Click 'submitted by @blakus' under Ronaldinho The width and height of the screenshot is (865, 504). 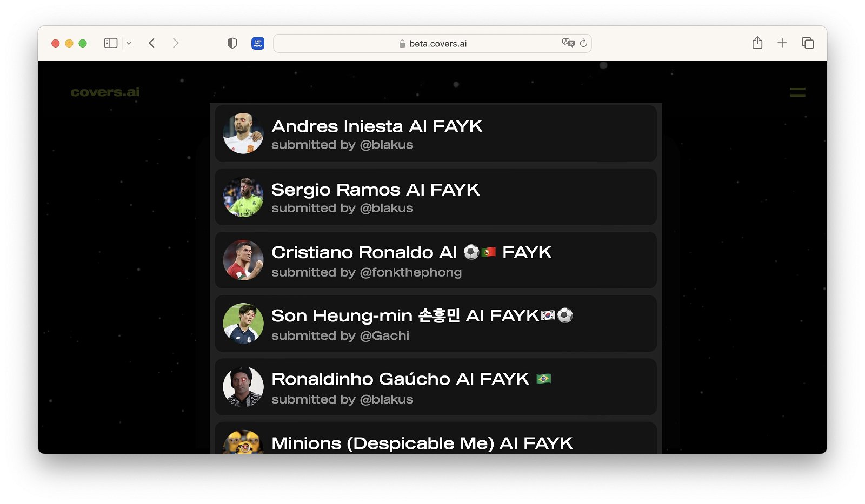pyautogui.click(x=342, y=399)
